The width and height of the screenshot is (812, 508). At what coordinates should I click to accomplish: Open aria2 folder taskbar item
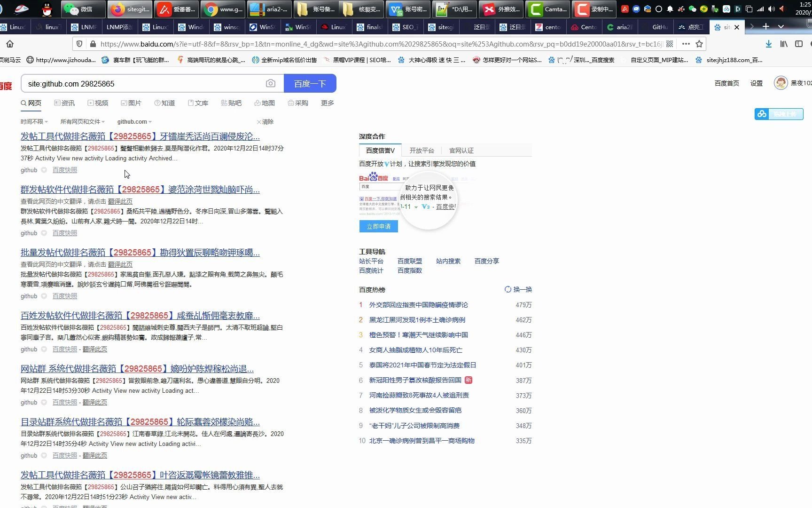[x=269, y=9]
